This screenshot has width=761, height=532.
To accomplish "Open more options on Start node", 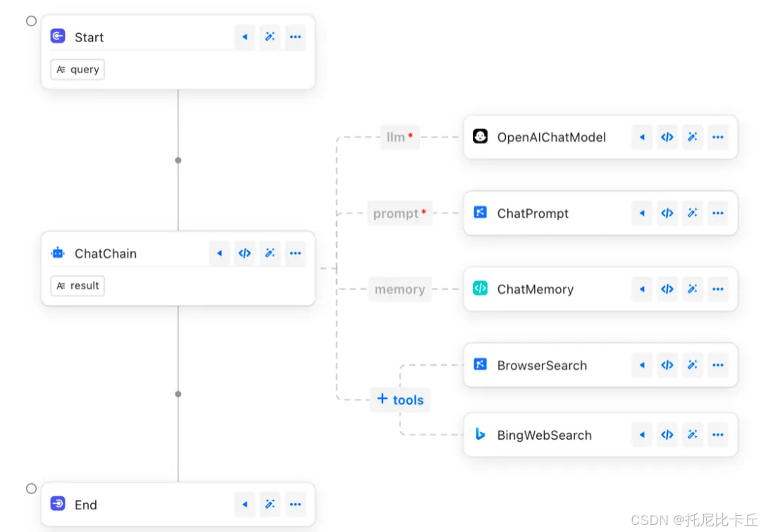I will tap(295, 37).
